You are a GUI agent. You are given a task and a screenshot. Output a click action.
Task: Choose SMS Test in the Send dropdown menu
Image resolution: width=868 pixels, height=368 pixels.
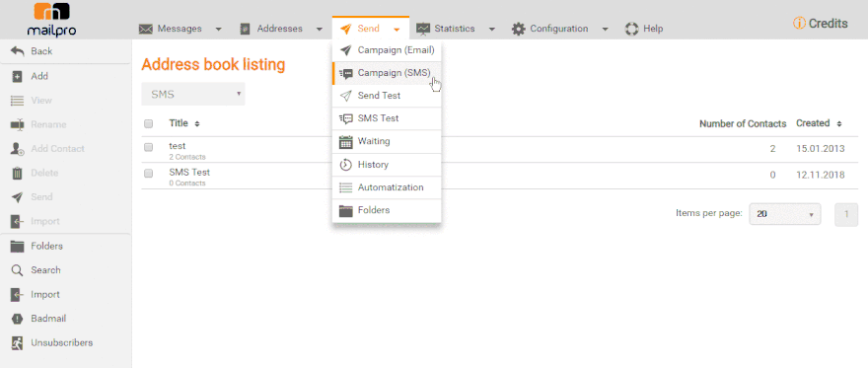coord(387,118)
